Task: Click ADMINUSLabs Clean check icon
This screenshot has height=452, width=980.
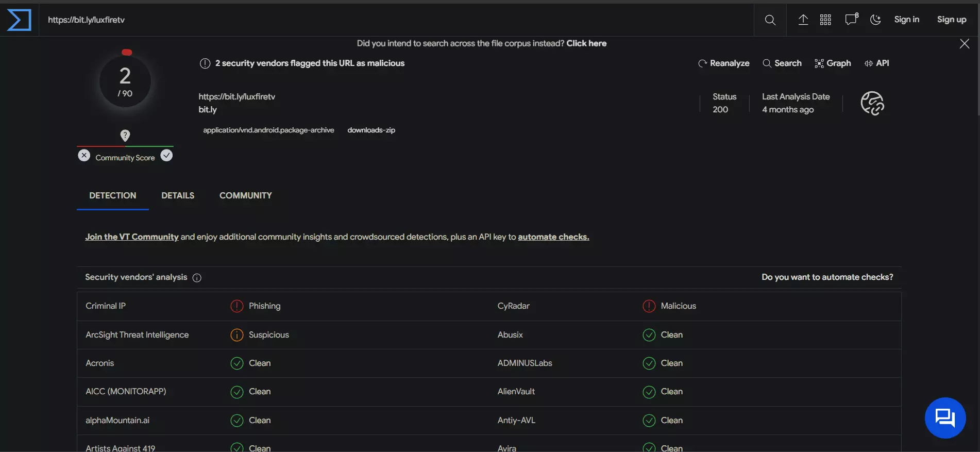Action: (649, 363)
